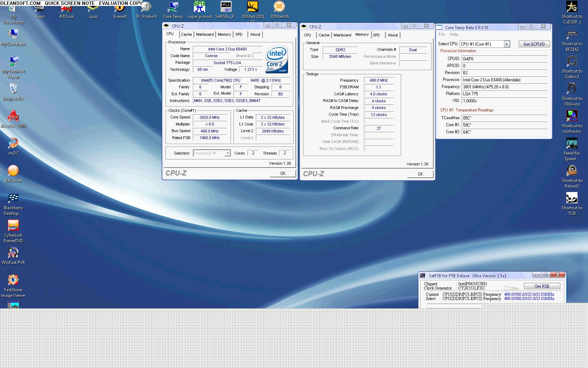588x368 pixels.
Task: Click the CPUID field 0x6F6
Action: tap(504, 59)
